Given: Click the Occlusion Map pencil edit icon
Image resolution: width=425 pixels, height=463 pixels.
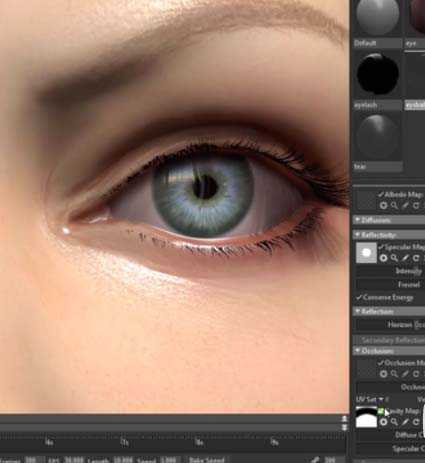Looking at the screenshot, I should [x=405, y=374].
